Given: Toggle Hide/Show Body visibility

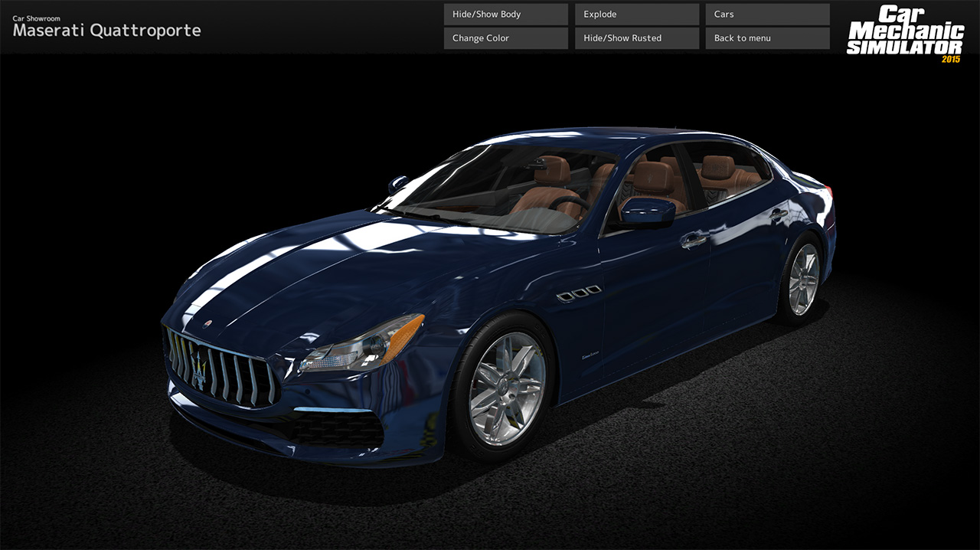Looking at the screenshot, I should [505, 14].
